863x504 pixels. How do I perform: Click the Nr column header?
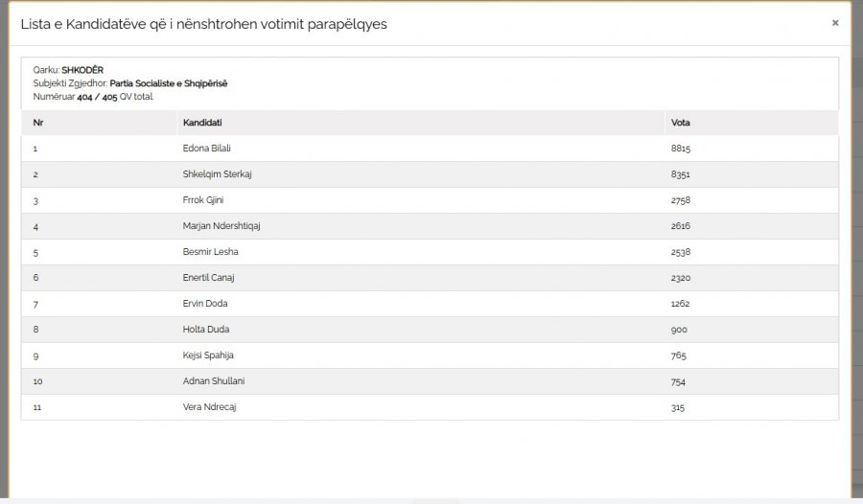click(x=38, y=123)
